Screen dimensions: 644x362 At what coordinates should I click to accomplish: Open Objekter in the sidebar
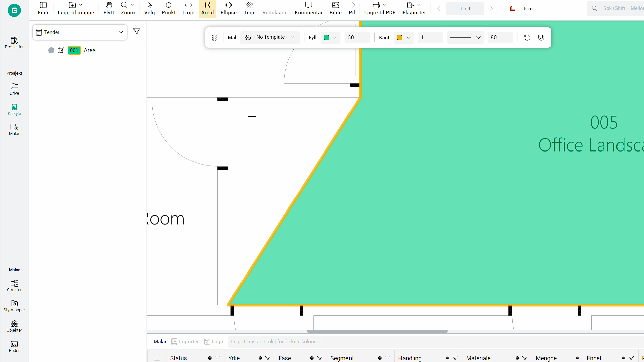point(14,326)
